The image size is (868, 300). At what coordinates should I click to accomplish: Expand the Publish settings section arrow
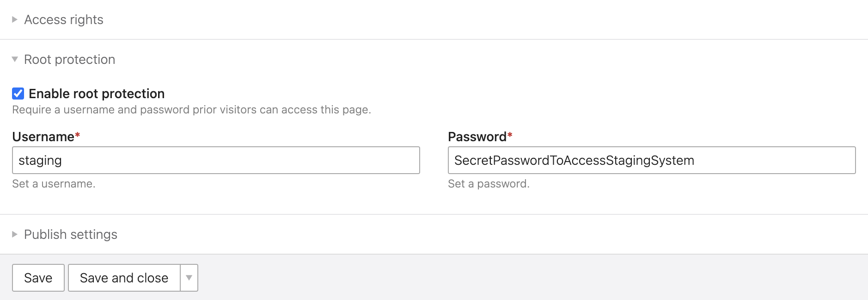[15, 234]
